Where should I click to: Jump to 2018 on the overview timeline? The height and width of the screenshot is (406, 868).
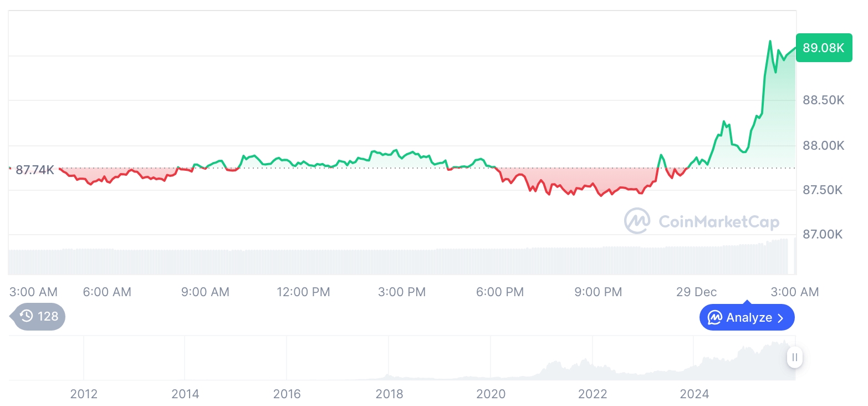point(389,394)
